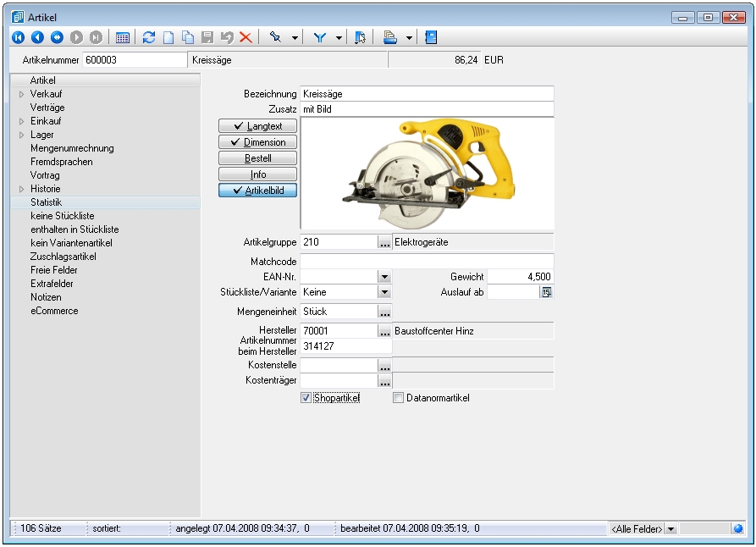
Task: Click the refresh icon in toolbar
Action: click(149, 37)
